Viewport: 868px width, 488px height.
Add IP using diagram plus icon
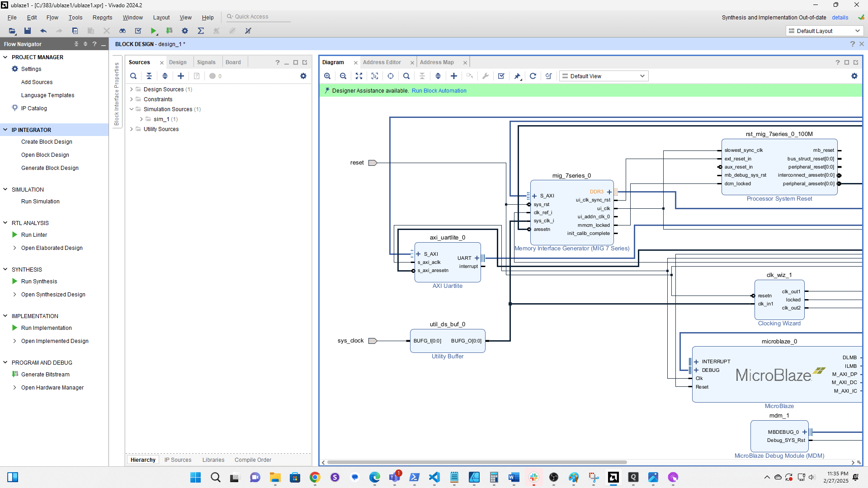point(454,76)
